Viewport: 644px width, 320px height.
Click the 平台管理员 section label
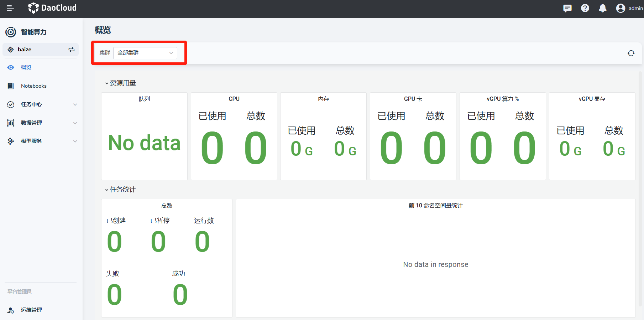coord(20,291)
